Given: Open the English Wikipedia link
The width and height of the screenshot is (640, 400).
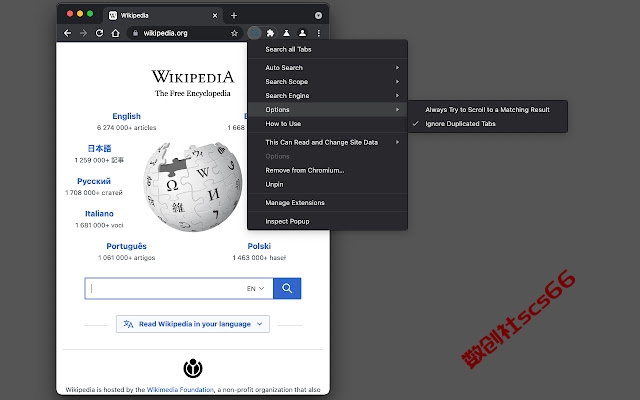Looking at the screenshot, I should pos(127,116).
